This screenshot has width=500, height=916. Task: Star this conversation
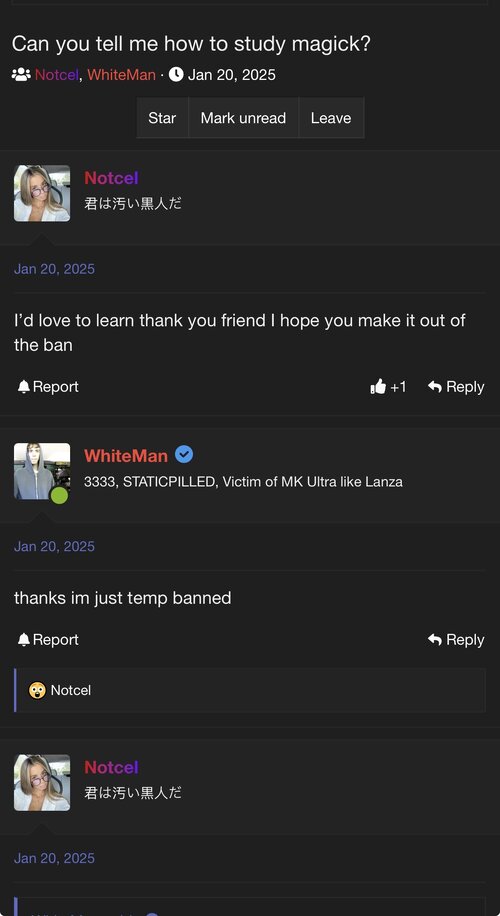pyautogui.click(x=162, y=118)
